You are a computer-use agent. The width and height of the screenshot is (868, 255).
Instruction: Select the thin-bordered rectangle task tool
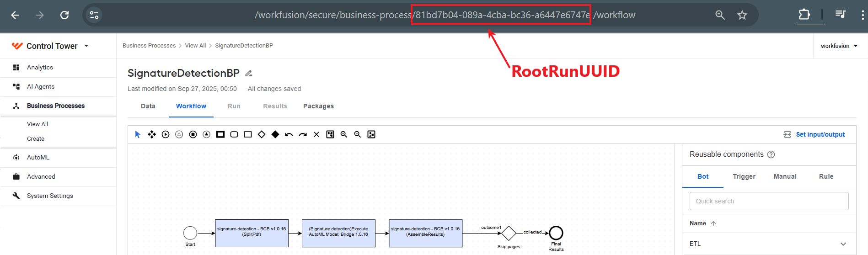[x=248, y=134]
